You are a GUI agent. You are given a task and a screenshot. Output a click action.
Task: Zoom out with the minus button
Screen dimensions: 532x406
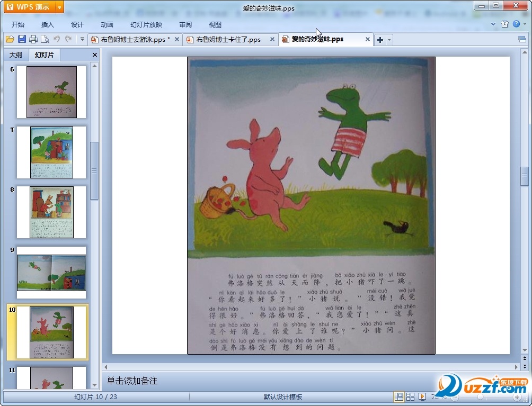454,397
